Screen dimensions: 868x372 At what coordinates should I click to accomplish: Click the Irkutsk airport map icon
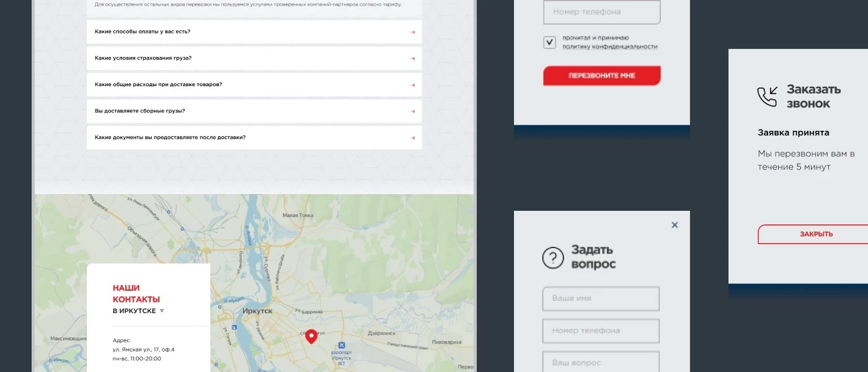pos(341,346)
